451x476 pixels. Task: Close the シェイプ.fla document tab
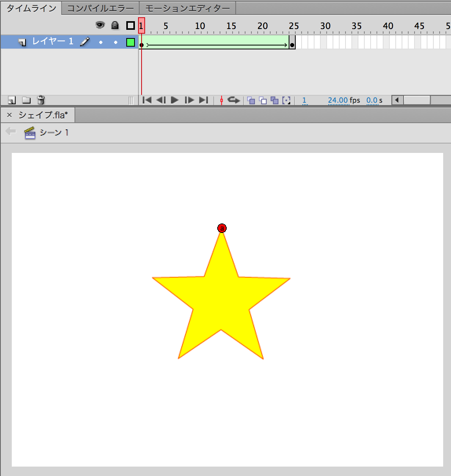coord(9,115)
